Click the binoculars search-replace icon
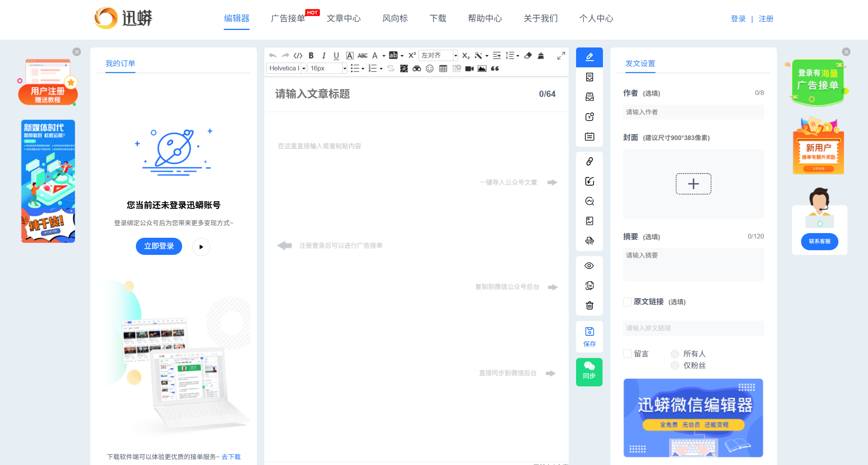Image resolution: width=868 pixels, height=465 pixels. tap(417, 68)
